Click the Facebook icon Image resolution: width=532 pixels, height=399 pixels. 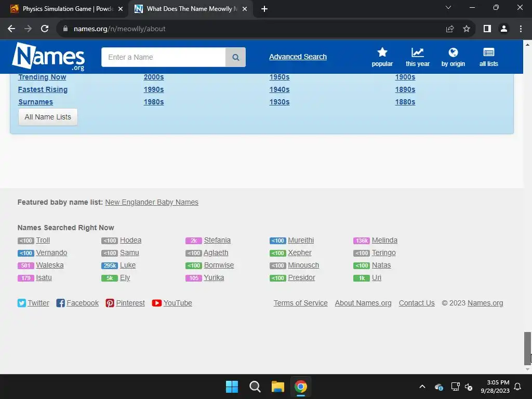(x=60, y=303)
